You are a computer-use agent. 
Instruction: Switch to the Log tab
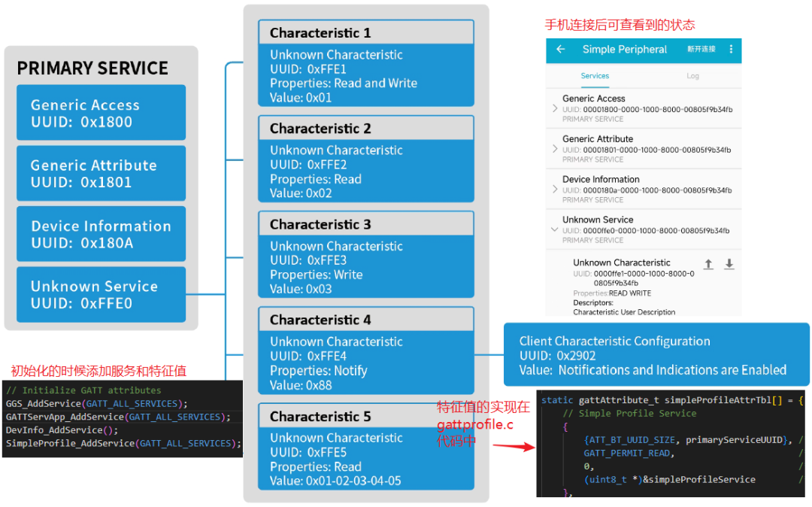(x=692, y=76)
